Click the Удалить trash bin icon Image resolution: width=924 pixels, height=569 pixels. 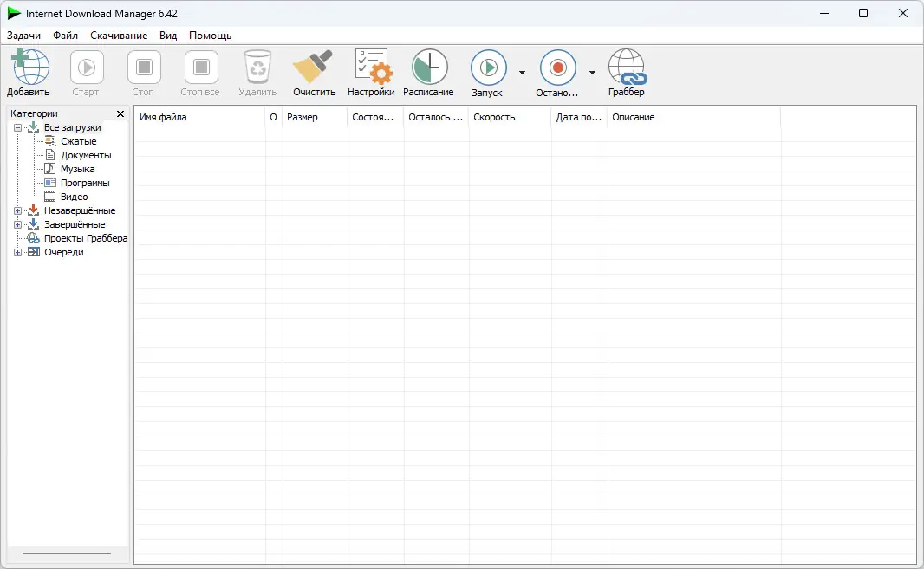[258, 68]
